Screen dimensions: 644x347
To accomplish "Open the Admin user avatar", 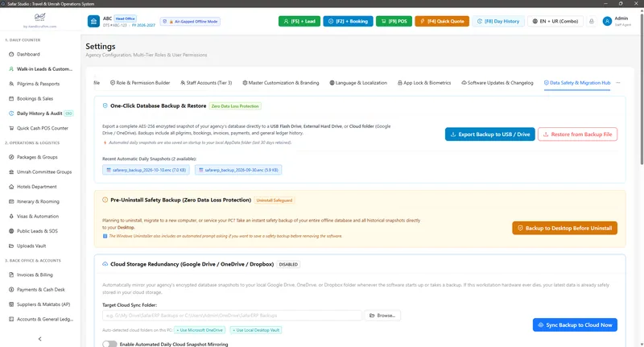I will (607, 22).
